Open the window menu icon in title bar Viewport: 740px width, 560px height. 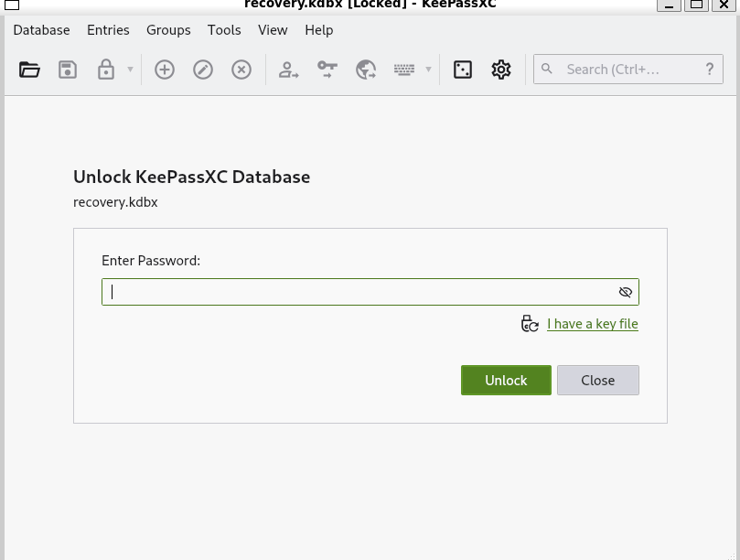12,5
